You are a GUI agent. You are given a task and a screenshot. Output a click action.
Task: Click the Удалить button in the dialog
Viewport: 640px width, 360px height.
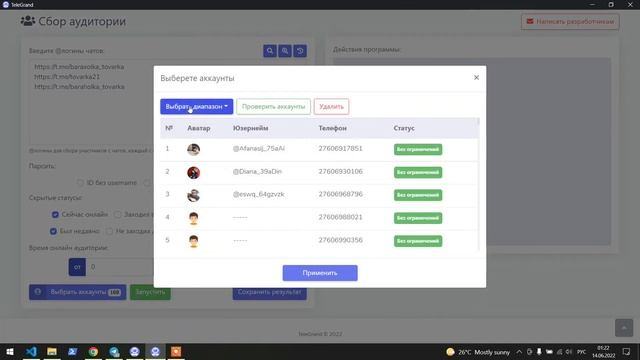(x=331, y=107)
